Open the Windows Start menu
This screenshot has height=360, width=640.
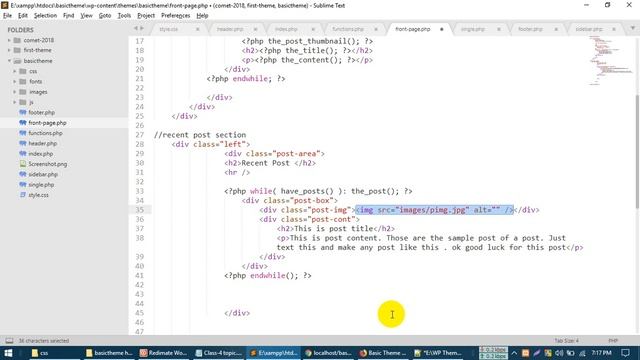[x=8, y=353]
